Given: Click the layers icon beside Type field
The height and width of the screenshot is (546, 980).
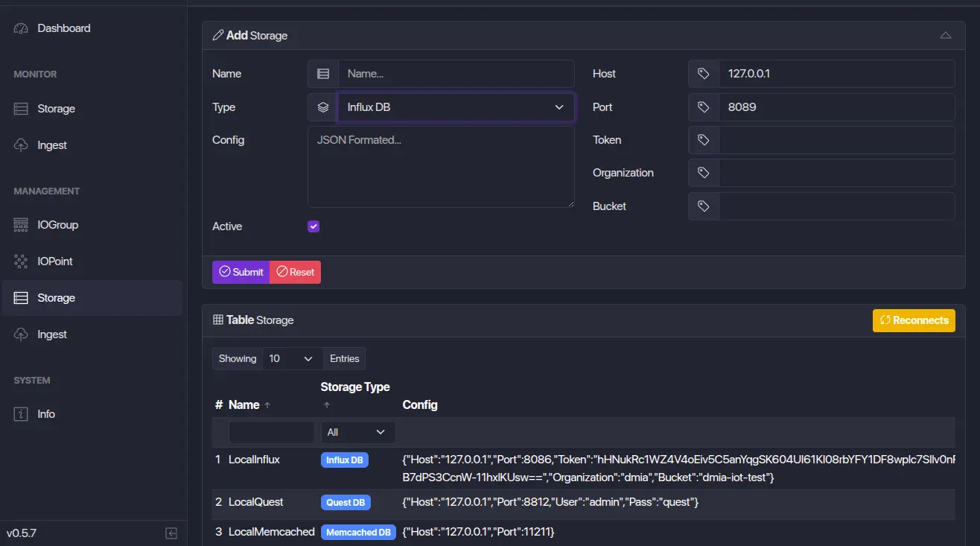Looking at the screenshot, I should click(x=323, y=107).
